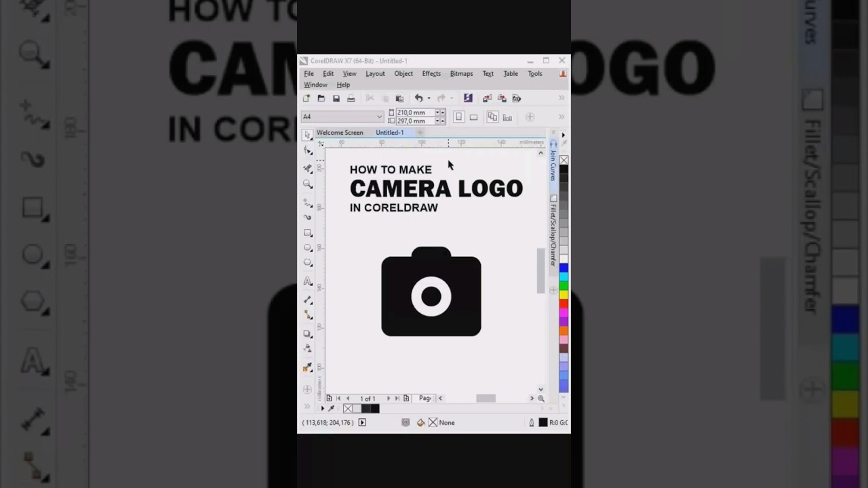Open the Object menu
This screenshot has height=488, width=868.
(403, 73)
